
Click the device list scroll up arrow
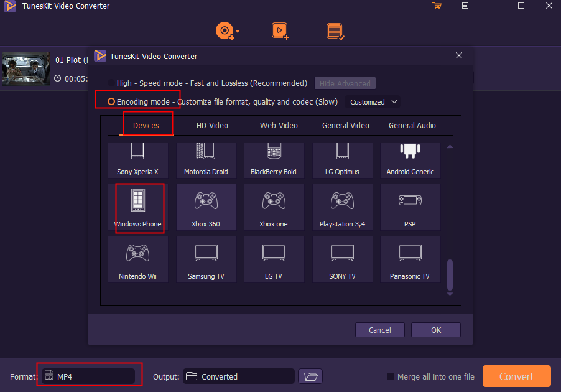pos(450,146)
